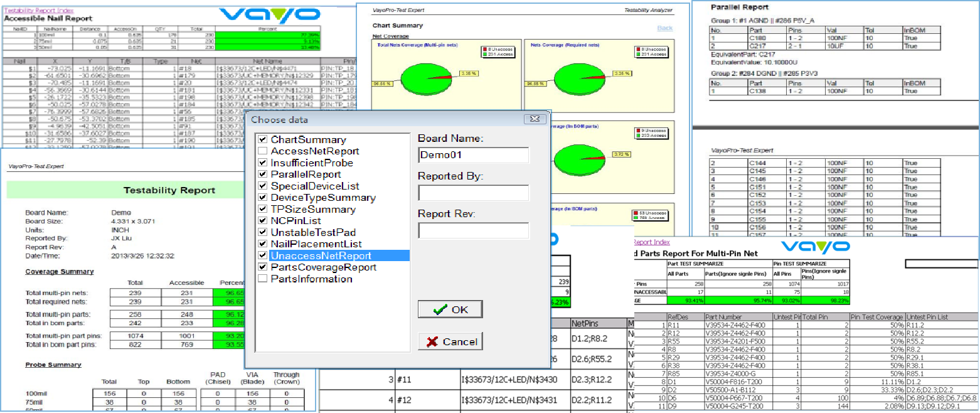Screen dimensions: 980x413
Task: Select the "JX Liu" reporter value
Action: tap(121, 239)
